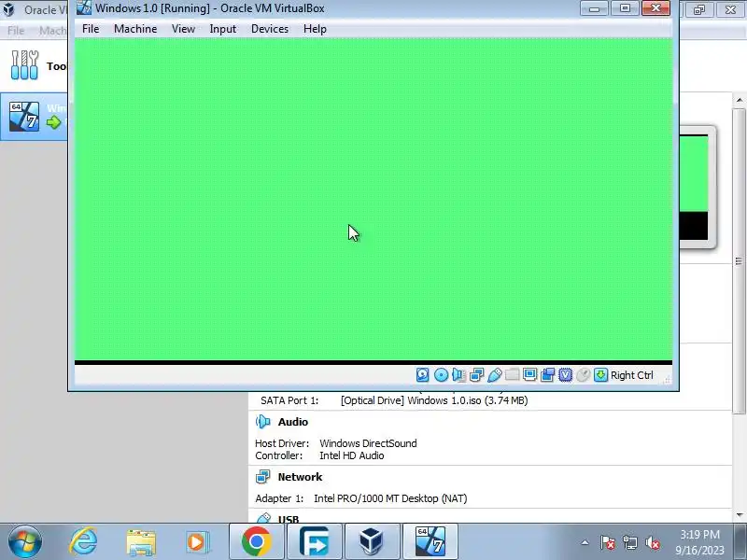Show hidden system tray icons

pyautogui.click(x=585, y=542)
